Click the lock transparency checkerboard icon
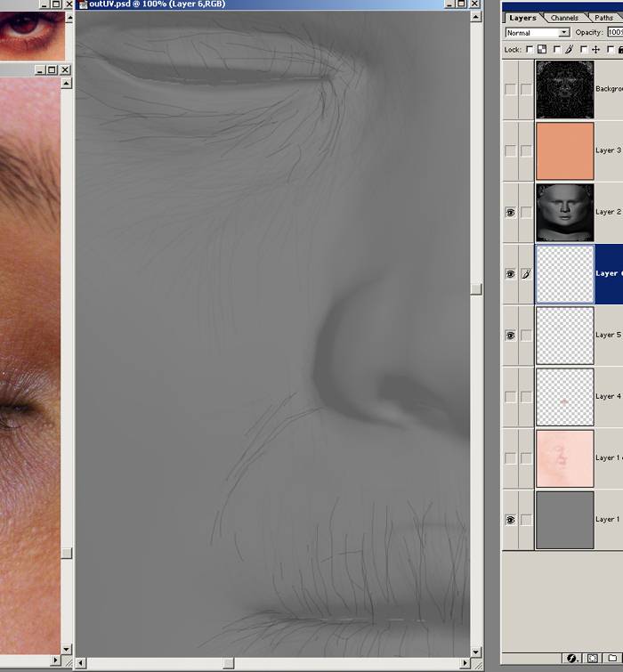 pos(542,50)
